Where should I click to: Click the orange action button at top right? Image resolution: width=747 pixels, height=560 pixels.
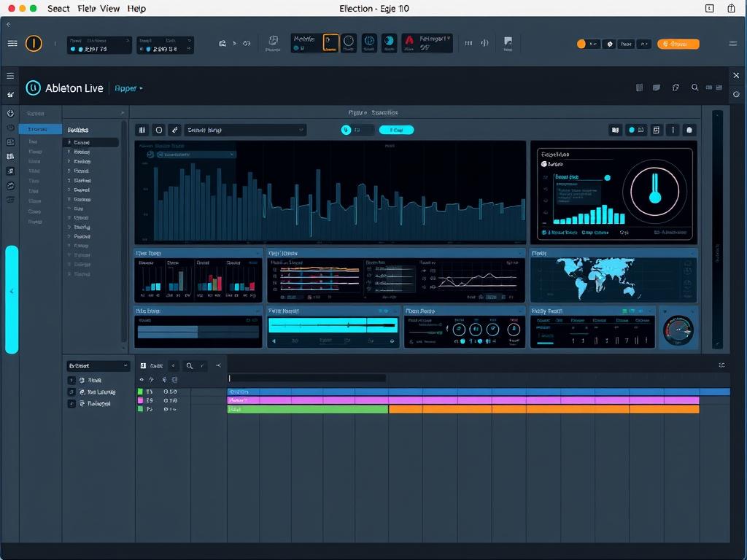(x=678, y=44)
